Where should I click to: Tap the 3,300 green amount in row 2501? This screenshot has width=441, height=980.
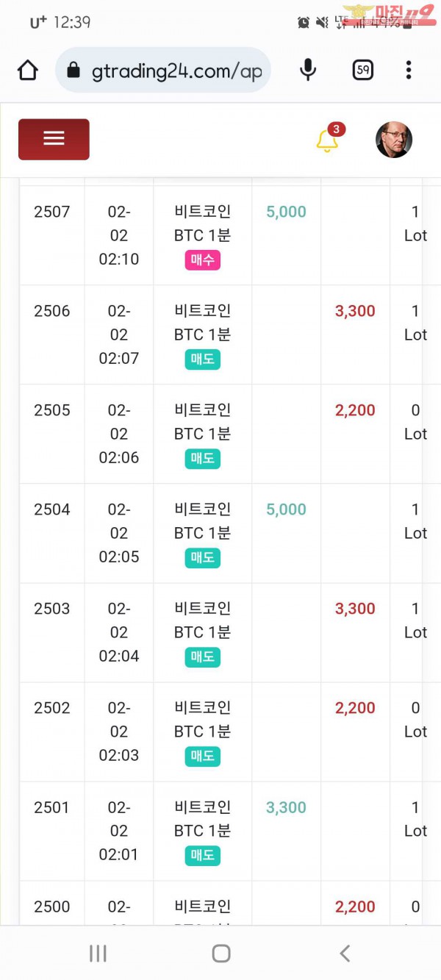tap(286, 807)
